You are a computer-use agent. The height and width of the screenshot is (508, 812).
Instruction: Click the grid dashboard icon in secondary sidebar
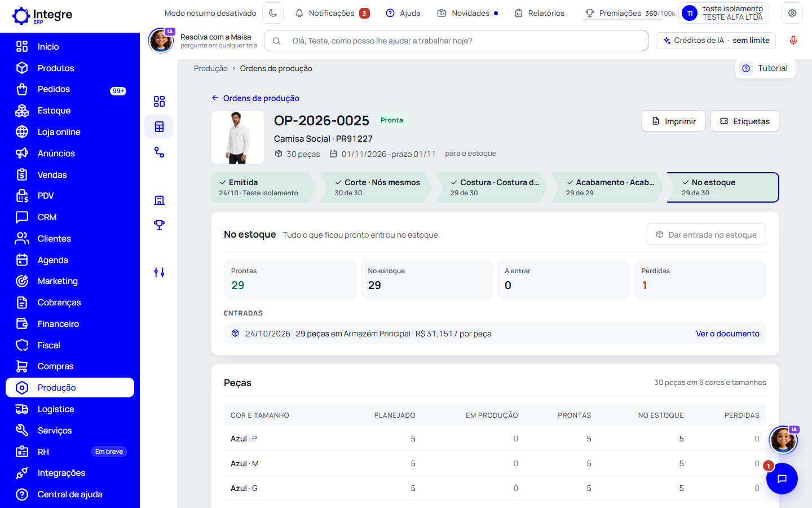coord(159,101)
